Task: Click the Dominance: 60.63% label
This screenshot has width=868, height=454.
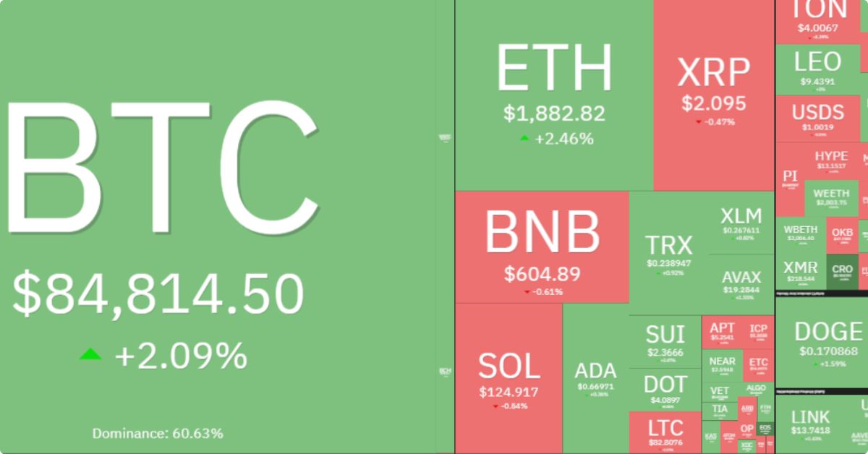Action: click(x=158, y=434)
